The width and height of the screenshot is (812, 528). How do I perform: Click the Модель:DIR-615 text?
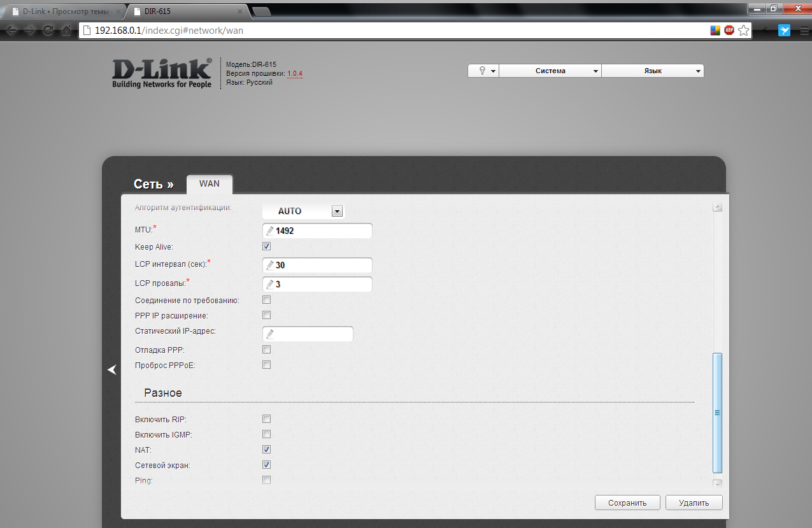pos(251,64)
